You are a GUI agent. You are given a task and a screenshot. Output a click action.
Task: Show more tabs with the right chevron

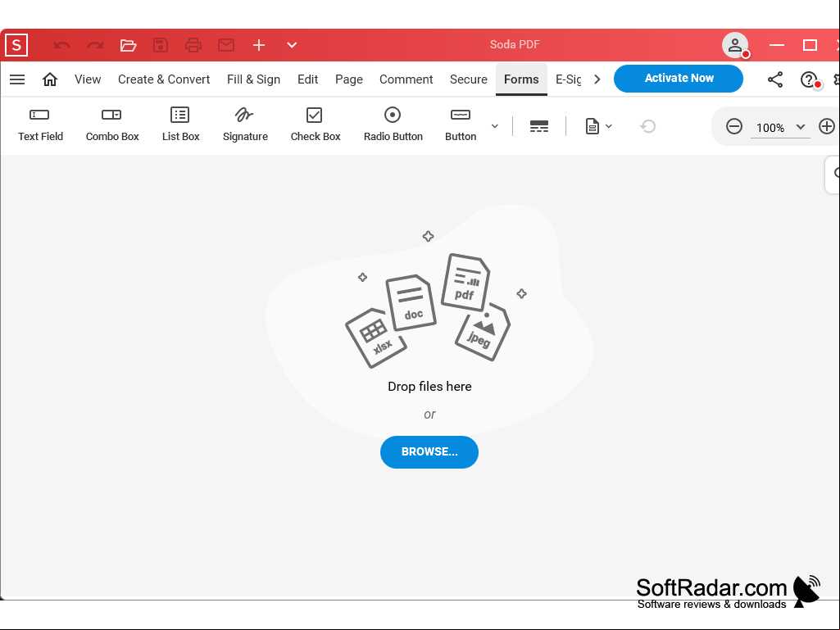coord(597,79)
